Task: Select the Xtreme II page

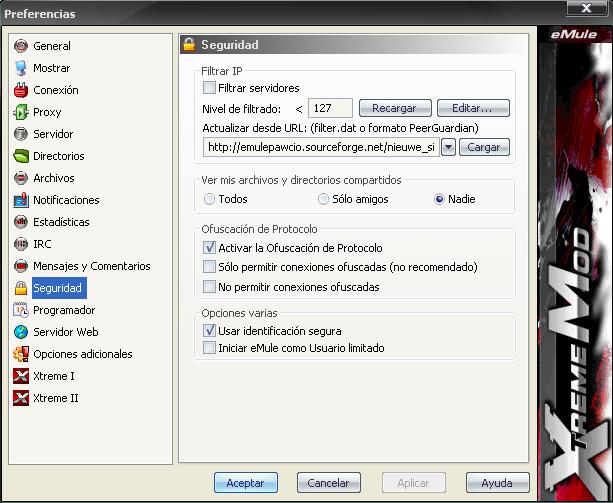Action: [x=56, y=398]
